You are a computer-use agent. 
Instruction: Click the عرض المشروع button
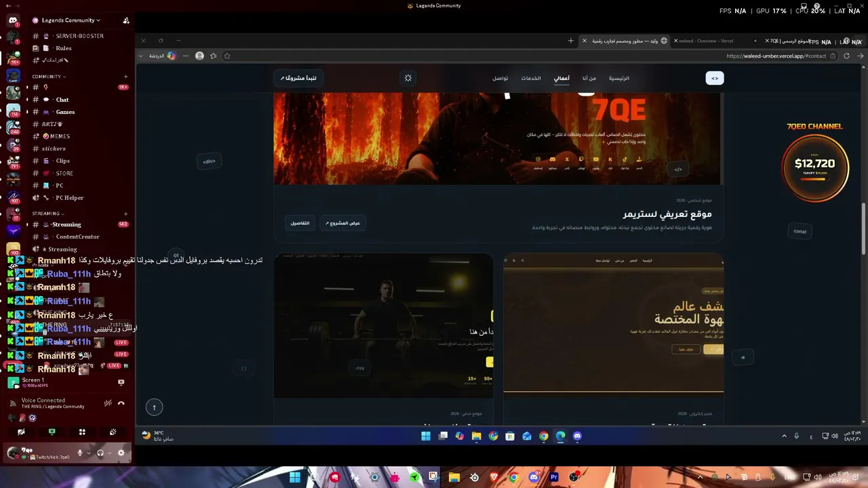click(342, 223)
